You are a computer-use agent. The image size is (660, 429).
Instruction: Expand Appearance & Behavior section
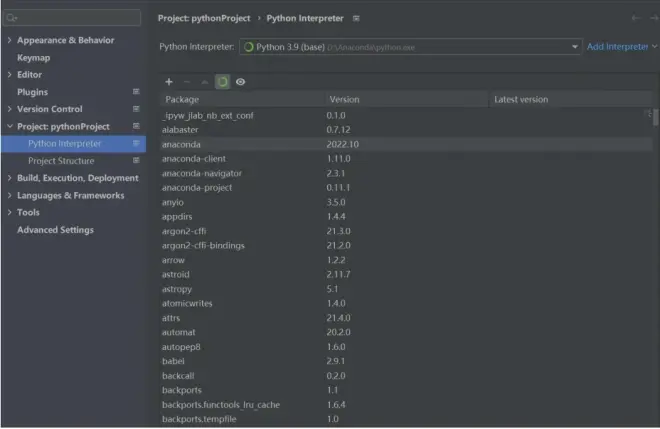coord(9,40)
